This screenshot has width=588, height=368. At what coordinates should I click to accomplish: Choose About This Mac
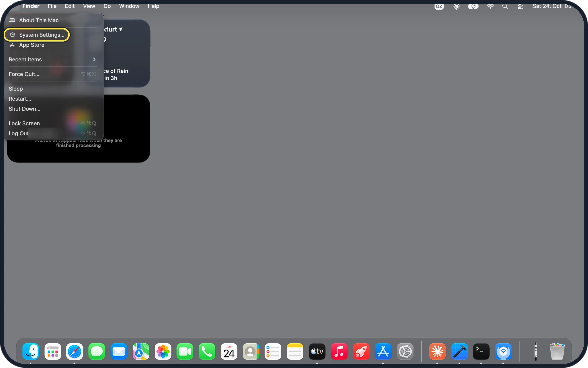(x=53, y=20)
